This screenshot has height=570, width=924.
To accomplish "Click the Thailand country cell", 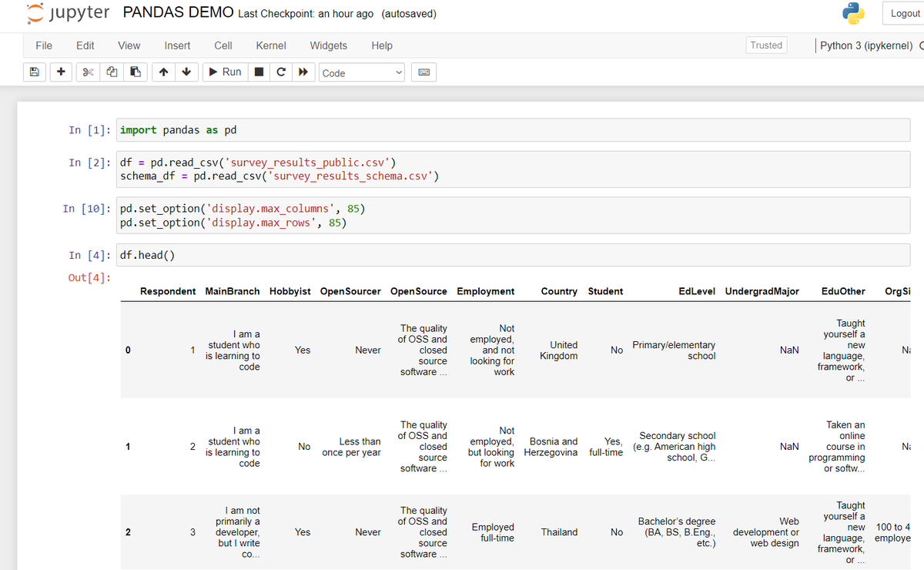I will coord(560,532).
